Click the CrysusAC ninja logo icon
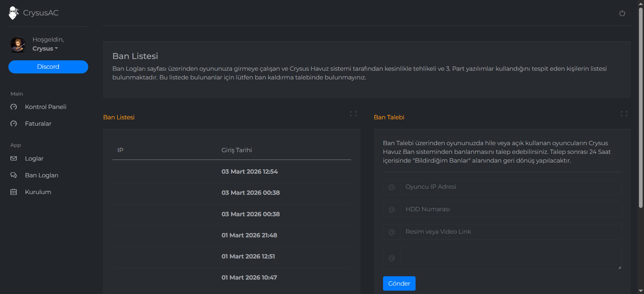Image resolution: width=644 pixels, height=294 pixels. [13, 13]
